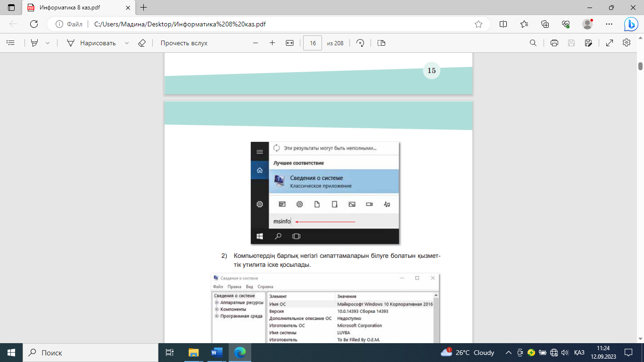Select the highlight pen tool
644x362 pixels.
34,43
